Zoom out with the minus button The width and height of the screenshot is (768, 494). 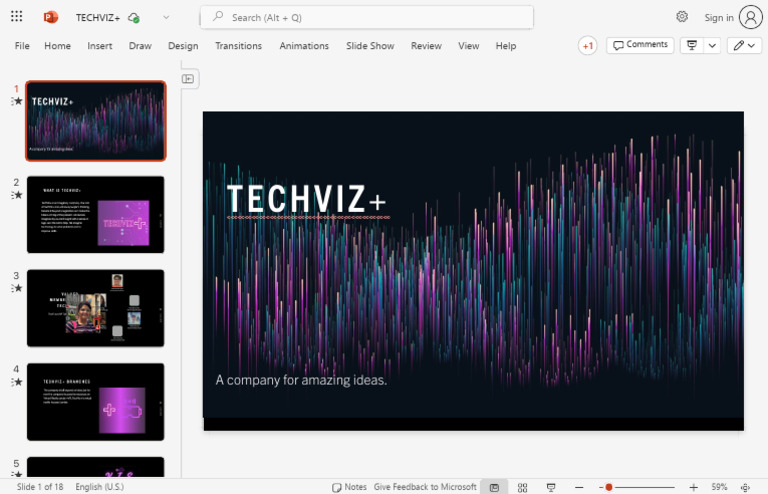click(x=579, y=487)
